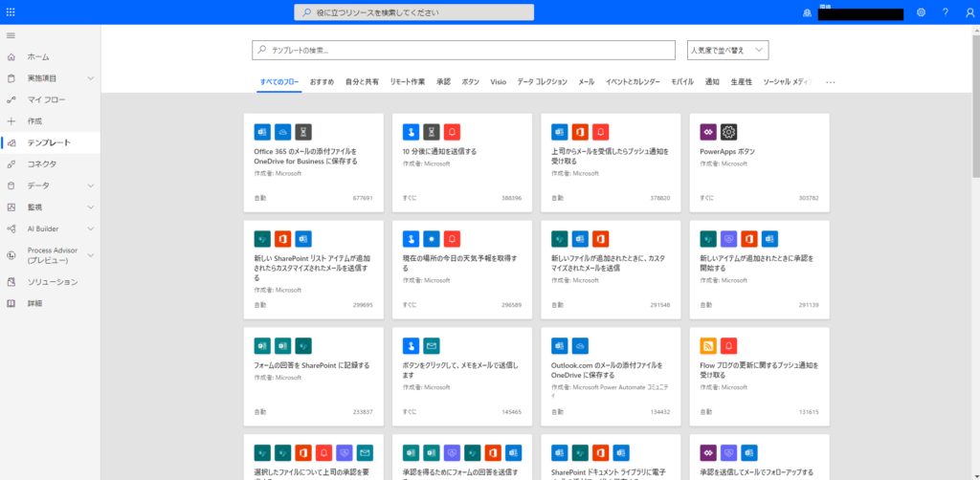The image size is (980, 480).
Task: Open the ボタン category tab
Action: point(471,82)
